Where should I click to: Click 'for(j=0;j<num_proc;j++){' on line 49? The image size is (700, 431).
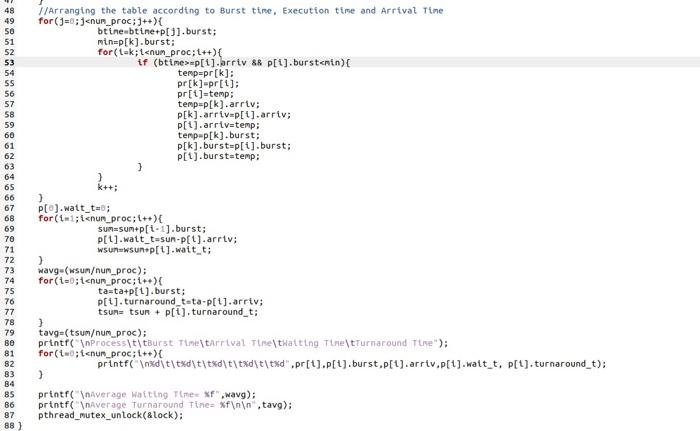(x=100, y=21)
